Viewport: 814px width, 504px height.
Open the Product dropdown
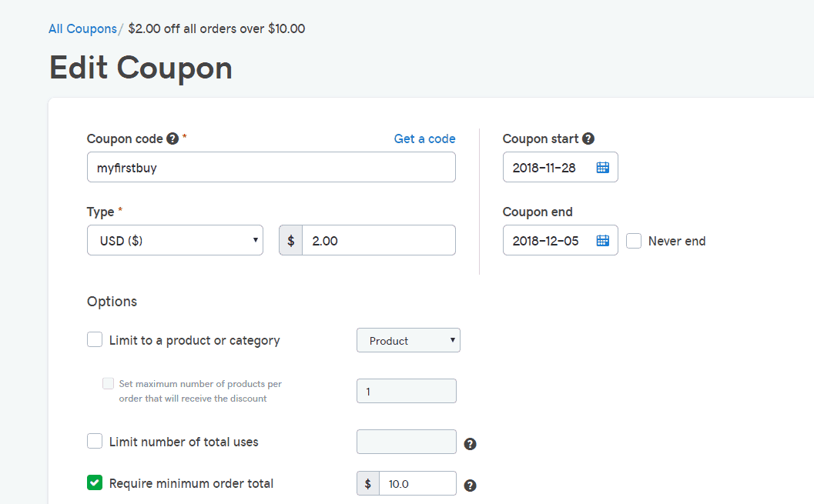408,340
